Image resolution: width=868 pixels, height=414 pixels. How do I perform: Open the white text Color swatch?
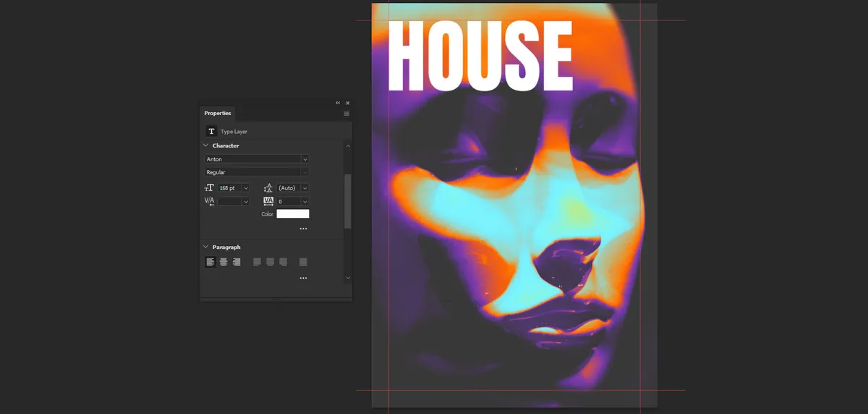(x=293, y=214)
